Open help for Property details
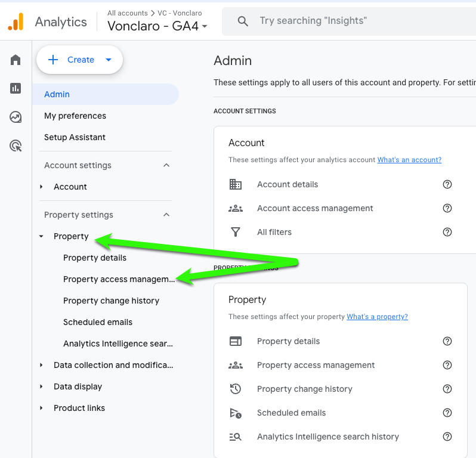The image size is (476, 458). 447,341
